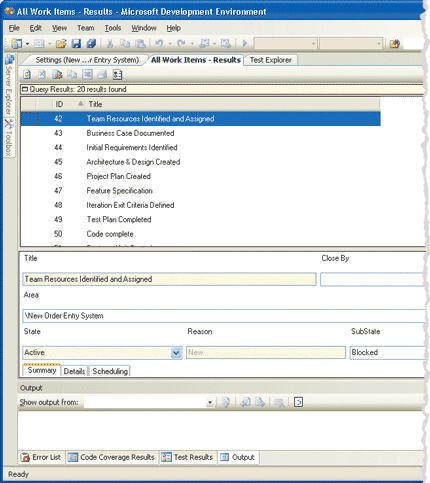Click the Cut scissors icon
430x483 pixels.
coord(110,43)
